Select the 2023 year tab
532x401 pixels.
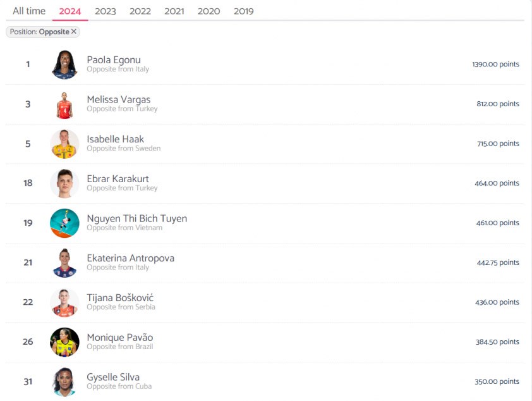[105, 11]
